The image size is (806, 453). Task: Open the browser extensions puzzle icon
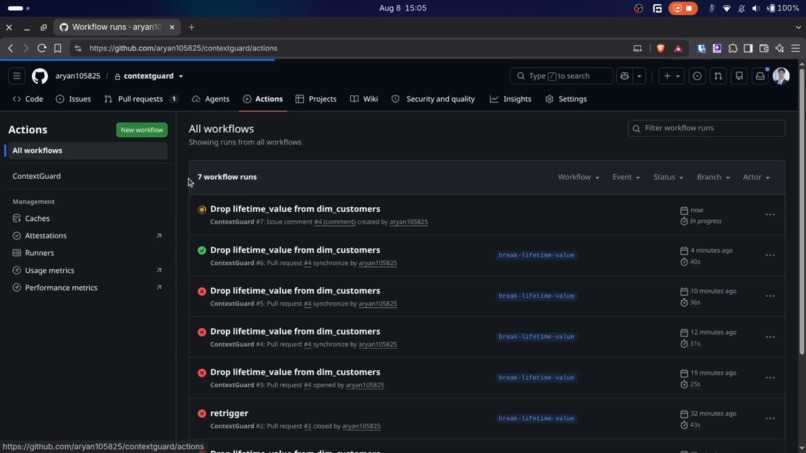click(x=732, y=48)
